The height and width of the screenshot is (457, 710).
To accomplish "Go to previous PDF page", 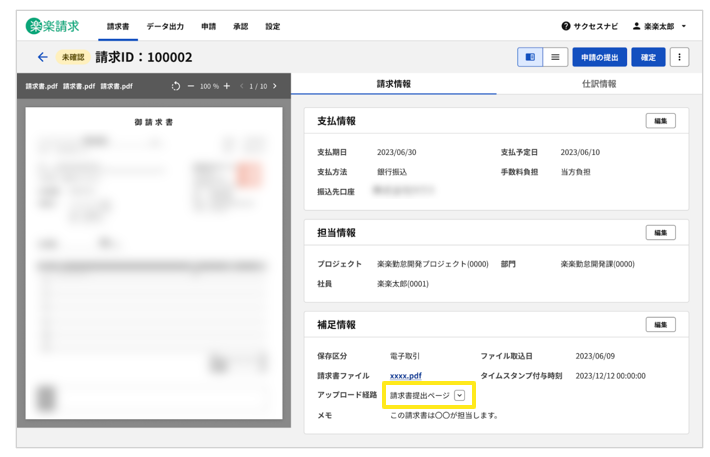I will [241, 87].
